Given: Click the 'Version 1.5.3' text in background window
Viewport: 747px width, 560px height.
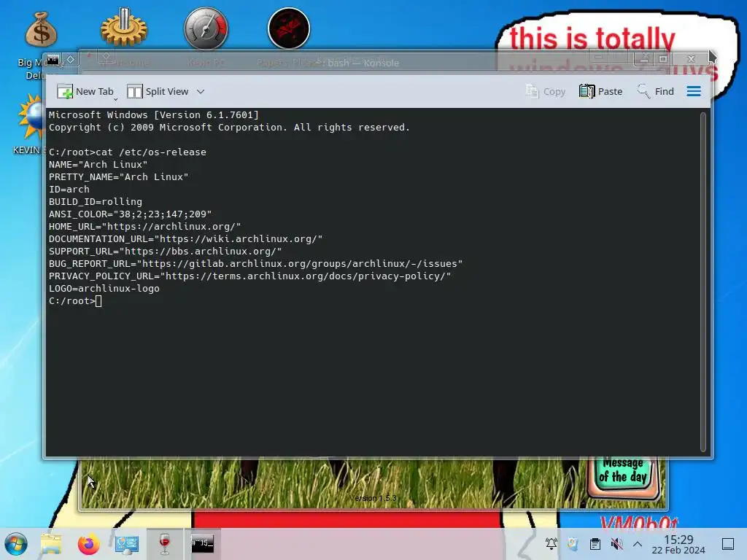Looking at the screenshot, I should 373,498.
